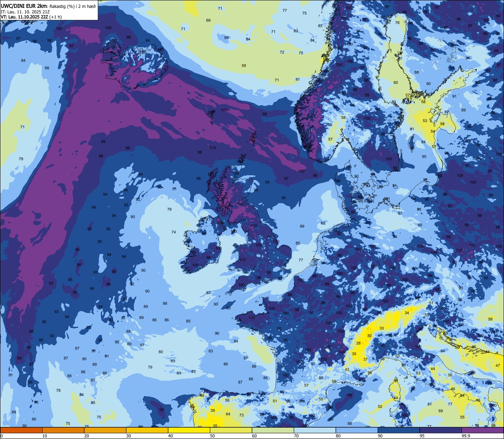The image size is (504, 439).
Task: Click the "40" tick label under the legend
Action: coord(170,436)
